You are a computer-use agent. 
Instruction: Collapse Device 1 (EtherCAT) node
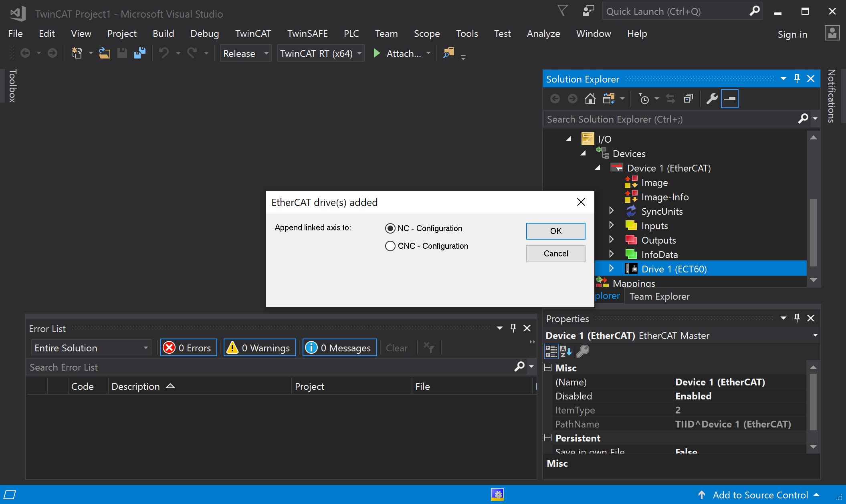click(x=598, y=168)
